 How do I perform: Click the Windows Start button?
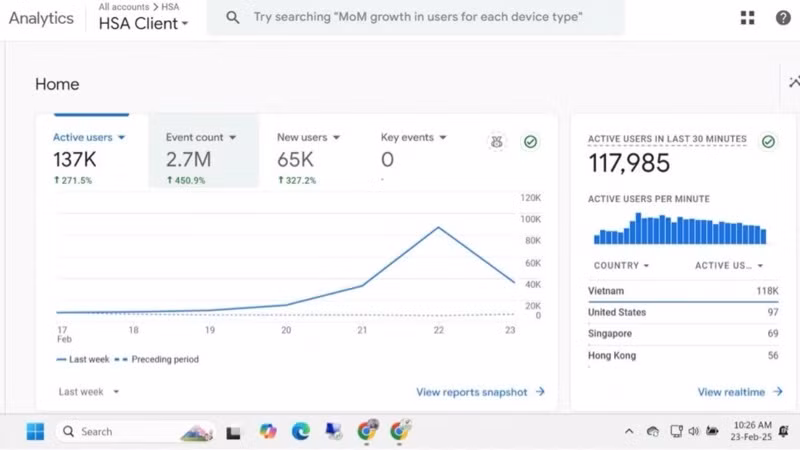click(35, 432)
